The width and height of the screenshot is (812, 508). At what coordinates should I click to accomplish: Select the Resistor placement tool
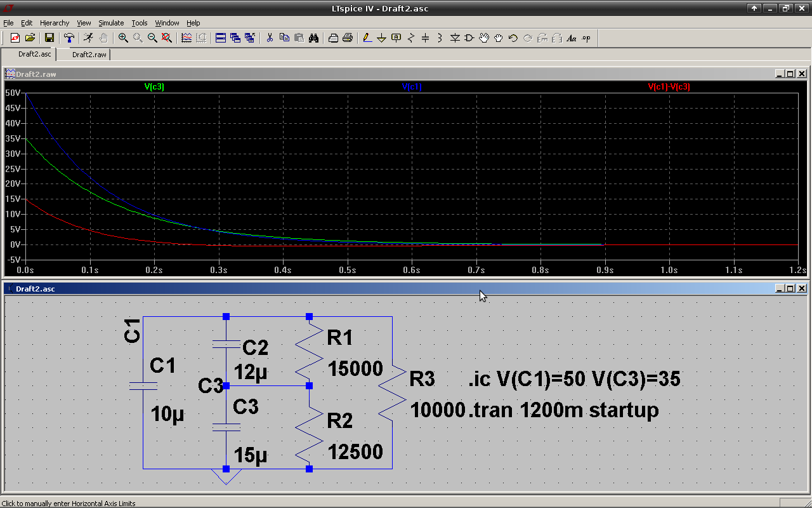tap(411, 38)
